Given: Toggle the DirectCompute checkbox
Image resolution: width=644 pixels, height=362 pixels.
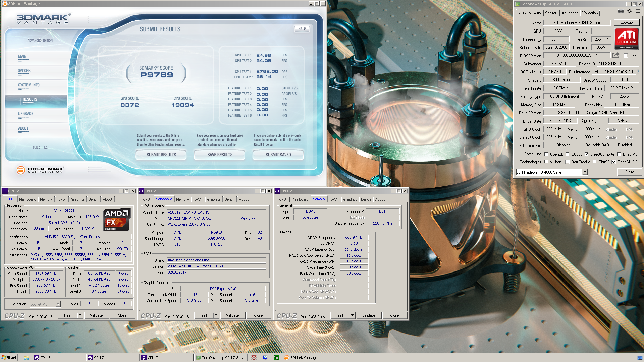Looking at the screenshot, I should [587, 154].
